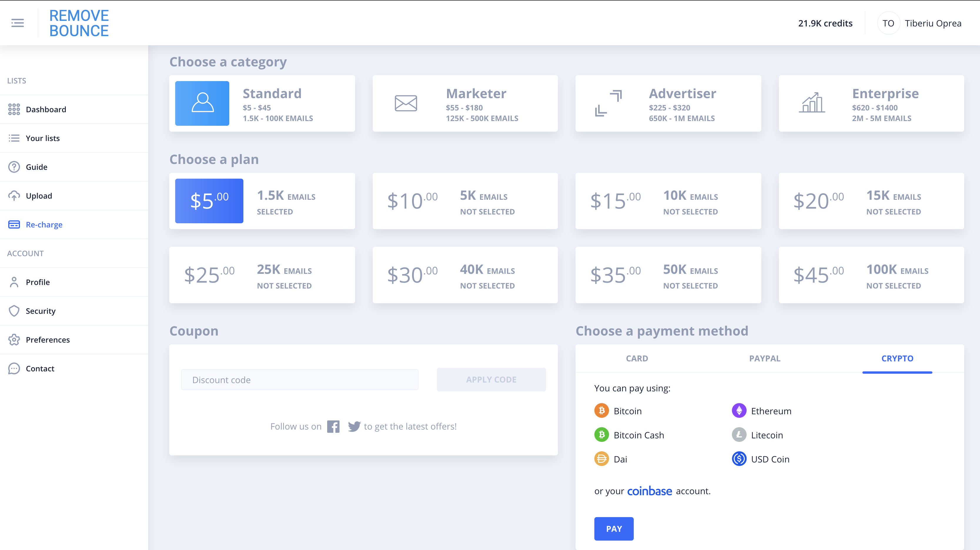
Task: Select the $45.00 100K emails plan
Action: [871, 275]
